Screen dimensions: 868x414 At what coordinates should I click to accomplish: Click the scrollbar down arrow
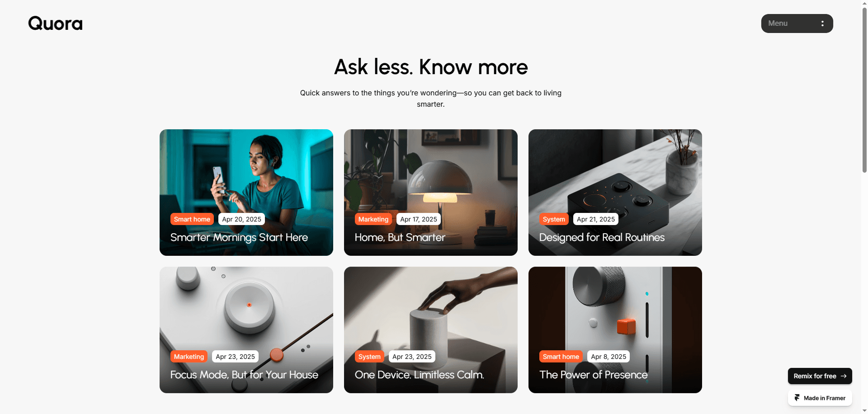coord(864,411)
